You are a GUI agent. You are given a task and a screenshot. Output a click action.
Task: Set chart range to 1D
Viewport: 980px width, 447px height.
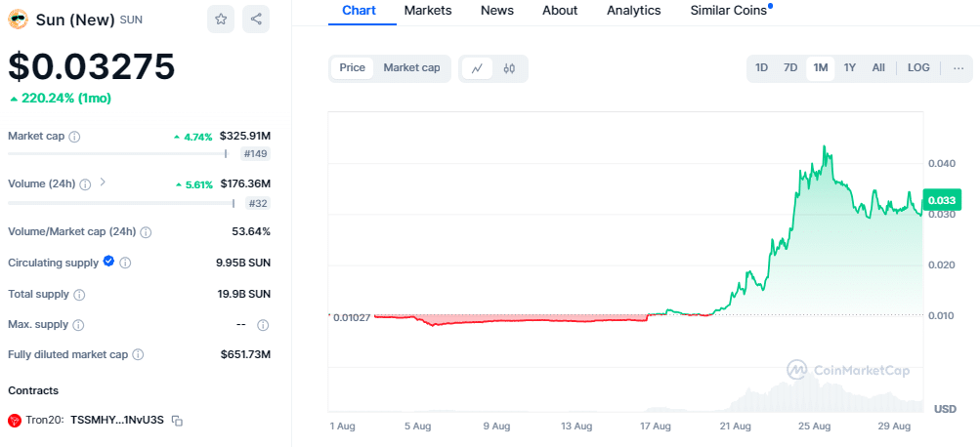click(761, 68)
